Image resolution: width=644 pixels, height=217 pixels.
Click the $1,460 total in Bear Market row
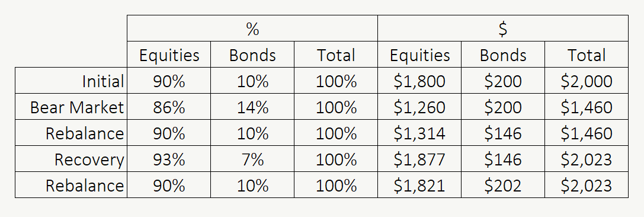587,107
